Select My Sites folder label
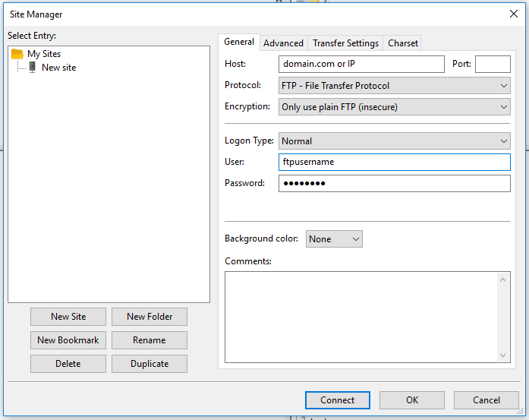 point(44,54)
